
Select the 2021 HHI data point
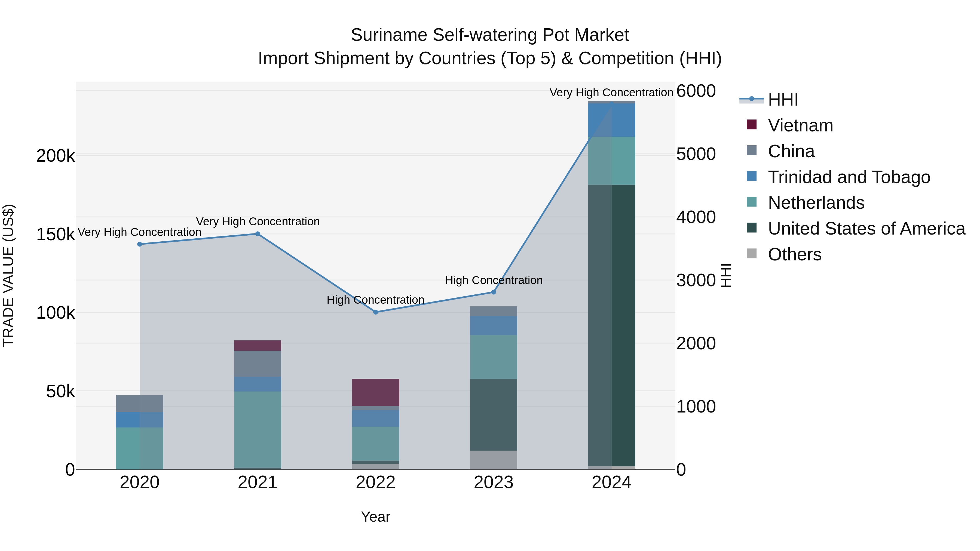[258, 234]
